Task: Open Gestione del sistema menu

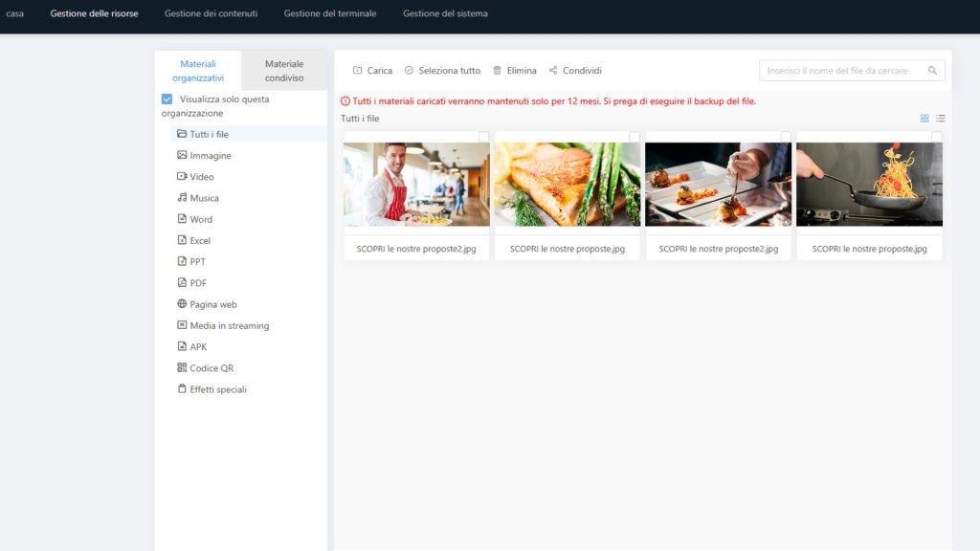Action: (445, 13)
